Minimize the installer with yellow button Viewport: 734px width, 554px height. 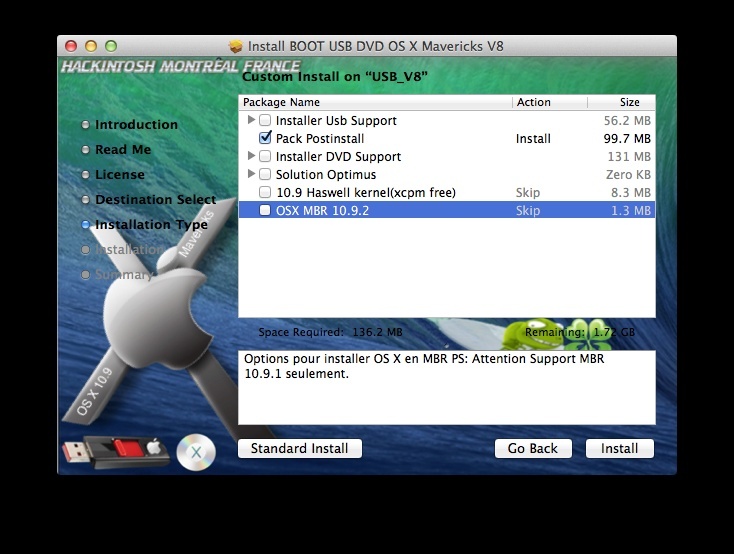[x=91, y=46]
